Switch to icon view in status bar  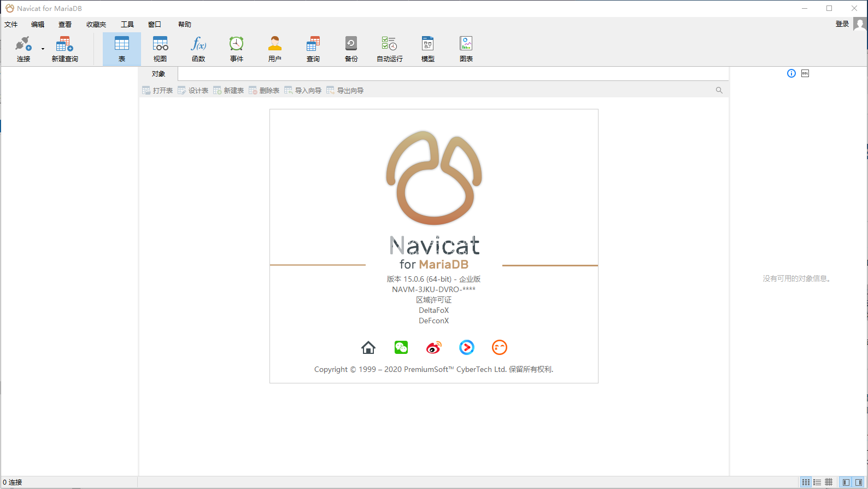(x=806, y=482)
